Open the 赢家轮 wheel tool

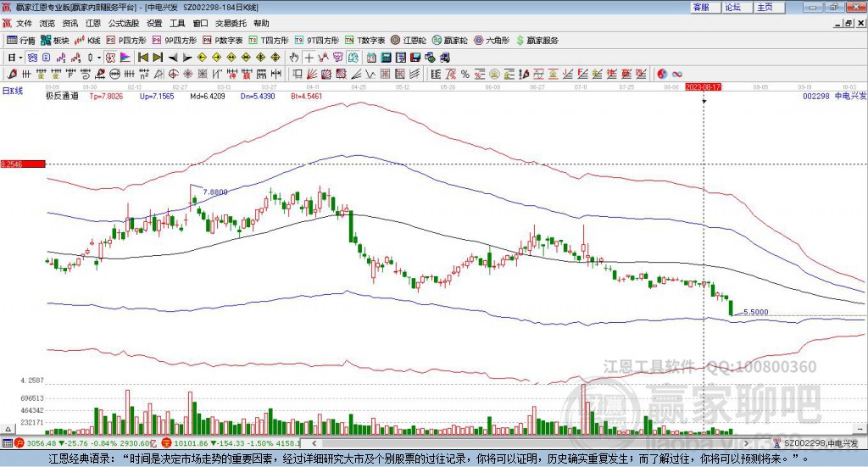tap(449, 41)
